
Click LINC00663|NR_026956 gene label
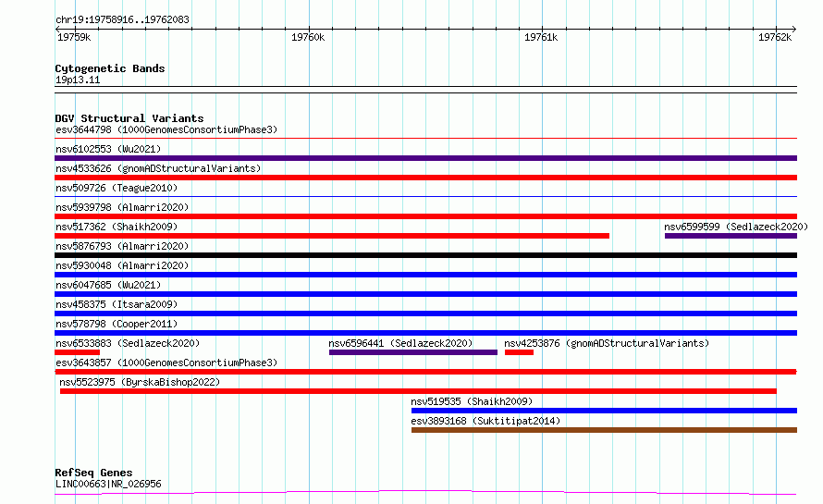click(108, 484)
